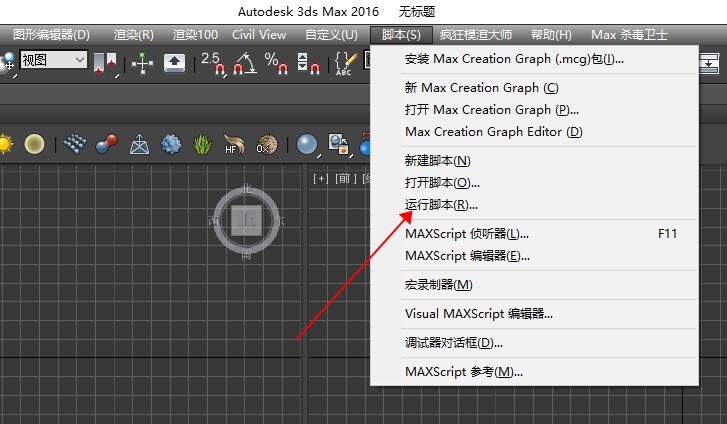The image size is (727, 424).
Task: Toggle Percent Snap icon
Action: (276, 63)
